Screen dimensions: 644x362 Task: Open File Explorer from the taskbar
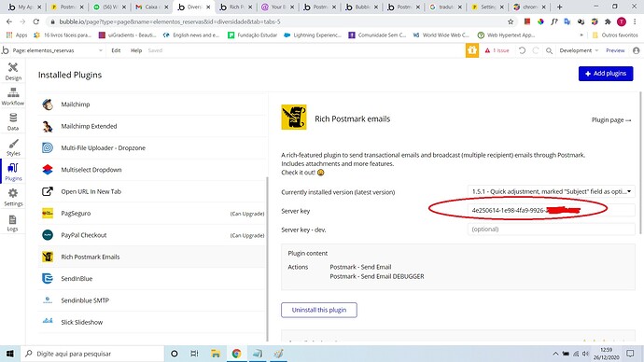pos(216,354)
